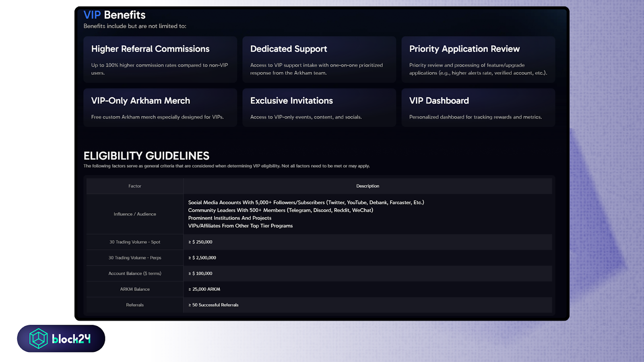The width and height of the screenshot is (644, 362).
Task: Click 'Free custom Arkham merch' description
Action: pyautogui.click(x=157, y=117)
